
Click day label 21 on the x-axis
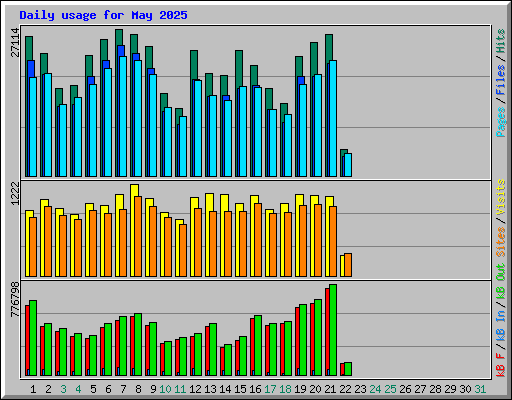click(x=330, y=389)
